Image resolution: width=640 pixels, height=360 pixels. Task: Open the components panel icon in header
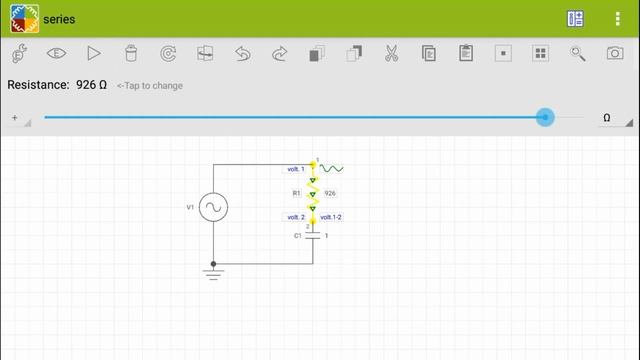point(576,19)
